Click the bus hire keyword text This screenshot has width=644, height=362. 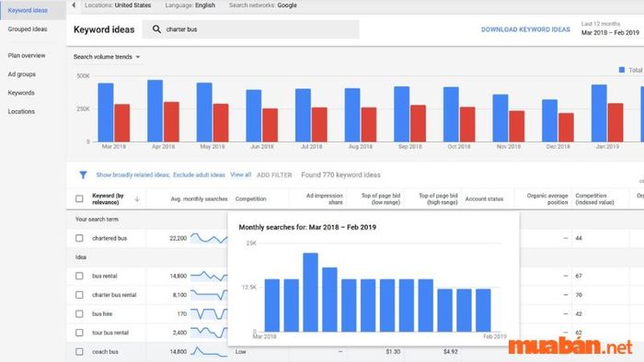(x=102, y=313)
